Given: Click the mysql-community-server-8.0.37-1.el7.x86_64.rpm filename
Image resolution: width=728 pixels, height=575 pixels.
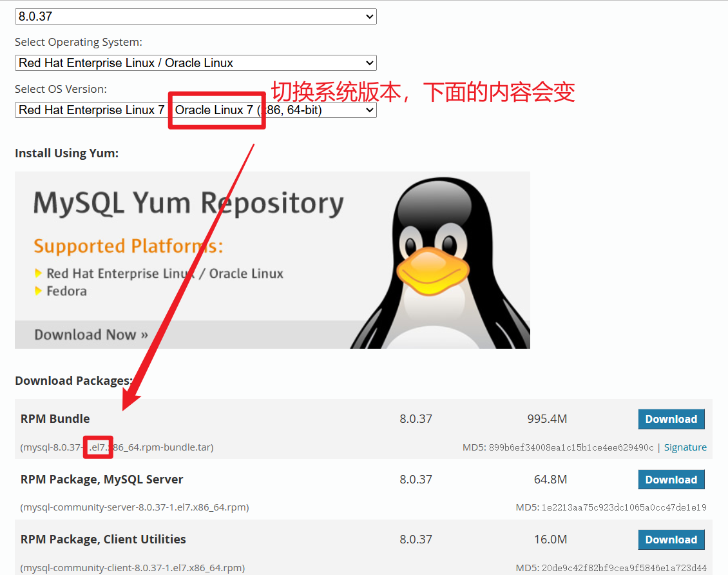Looking at the screenshot, I should 135,507.
